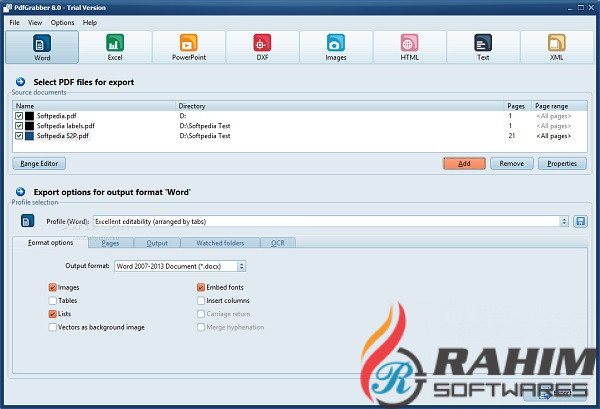Open the Watched folders tab

220,243
